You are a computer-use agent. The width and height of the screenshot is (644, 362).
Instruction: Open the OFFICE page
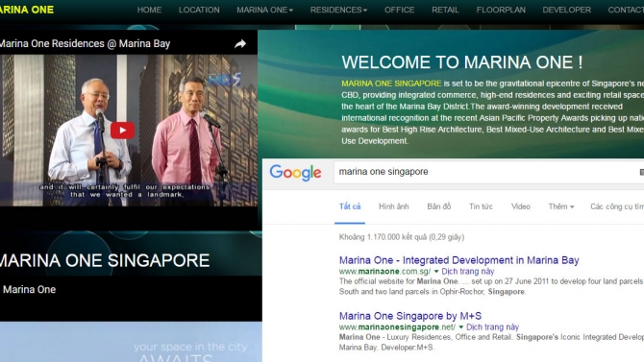pyautogui.click(x=399, y=10)
